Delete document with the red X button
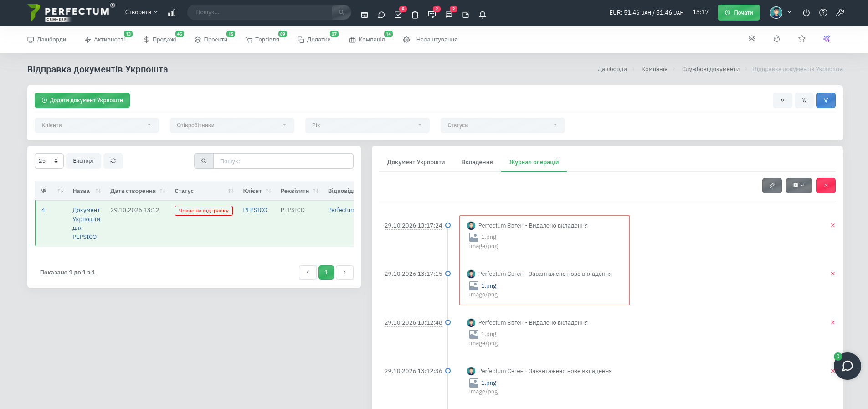868x409 pixels. 826,186
